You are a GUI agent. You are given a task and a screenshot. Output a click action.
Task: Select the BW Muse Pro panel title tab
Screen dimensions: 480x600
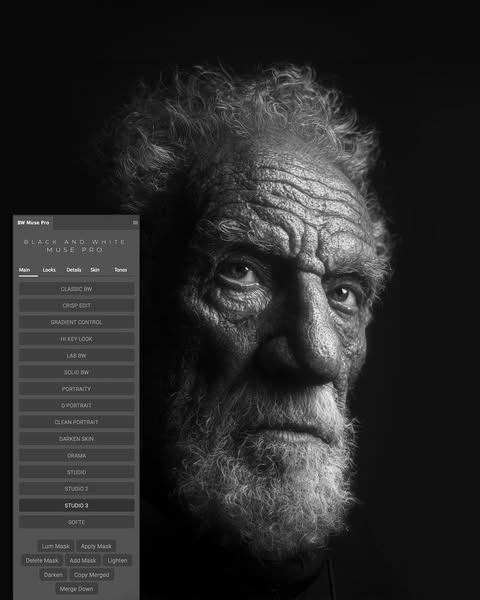click(33, 222)
